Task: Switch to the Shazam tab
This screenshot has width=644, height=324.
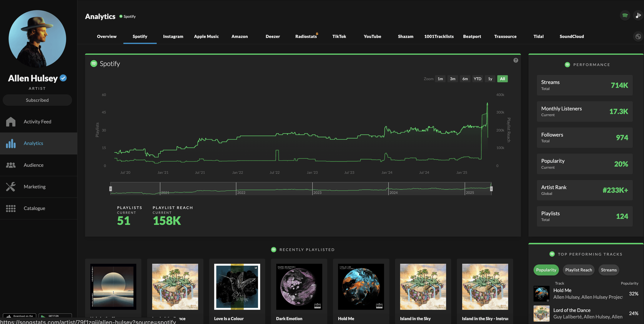Action: 406,37
